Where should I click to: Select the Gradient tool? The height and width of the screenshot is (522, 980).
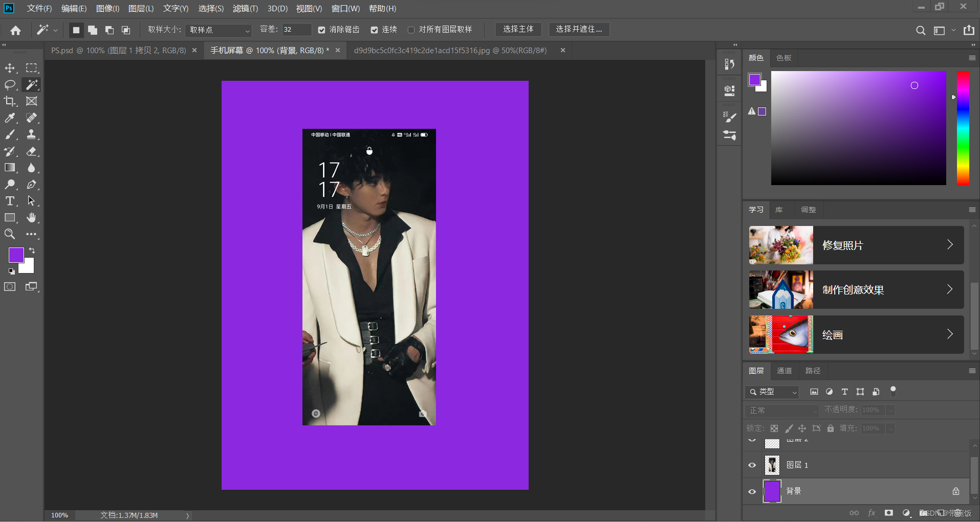pos(10,168)
